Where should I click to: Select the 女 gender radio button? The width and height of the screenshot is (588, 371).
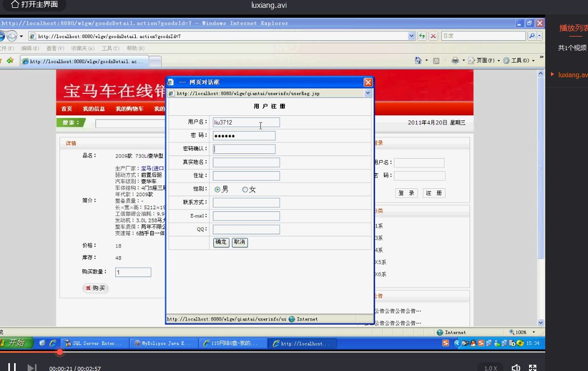(245, 189)
